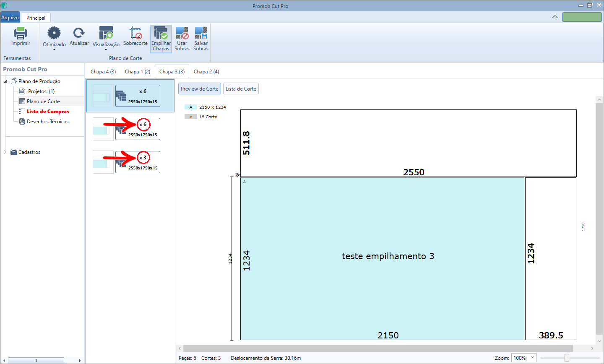Click thumbnail of the first x 6 sheet
Screen dimensions: 604x364
tap(103, 96)
